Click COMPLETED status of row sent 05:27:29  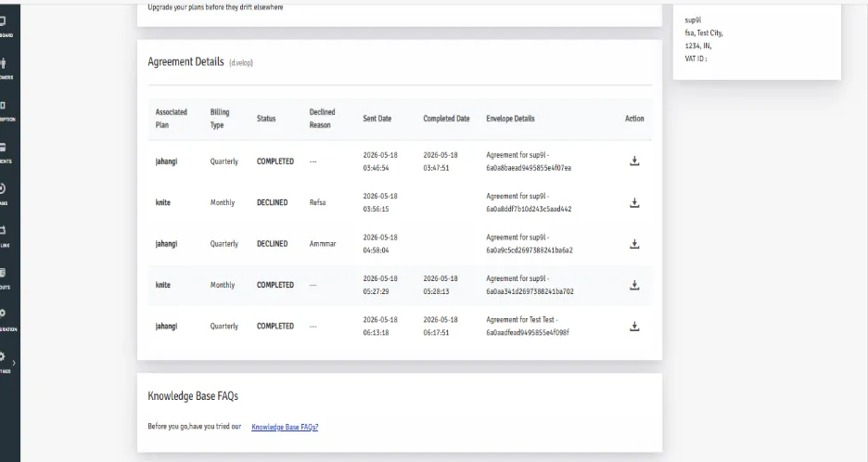tap(275, 285)
